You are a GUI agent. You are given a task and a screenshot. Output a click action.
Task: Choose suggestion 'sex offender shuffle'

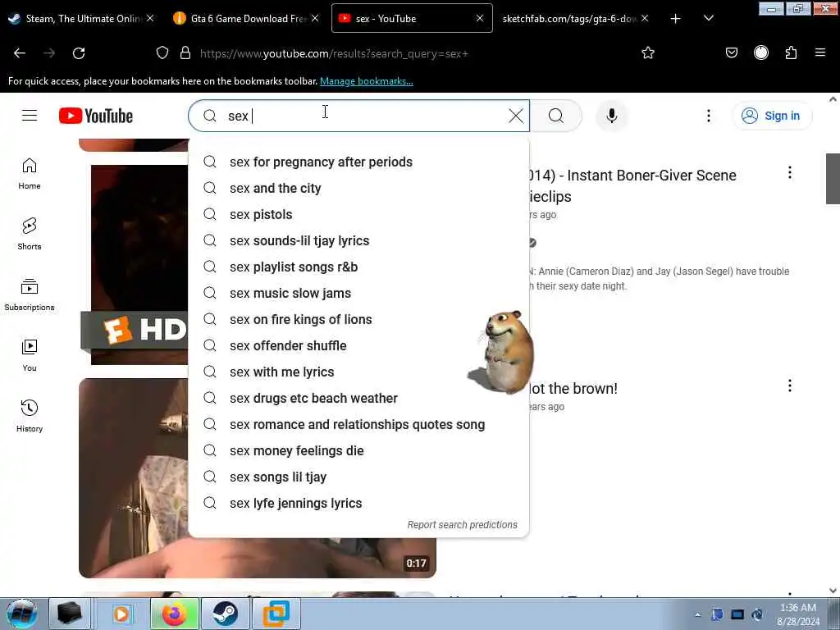(x=358, y=346)
